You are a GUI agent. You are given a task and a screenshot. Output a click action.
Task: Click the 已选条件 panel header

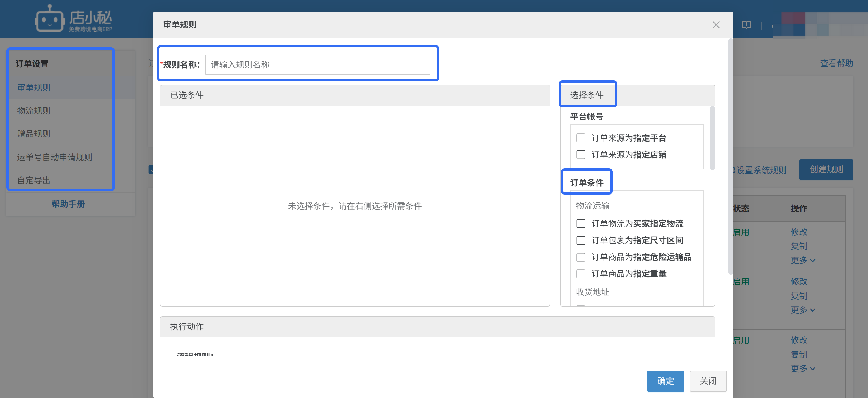(x=355, y=96)
